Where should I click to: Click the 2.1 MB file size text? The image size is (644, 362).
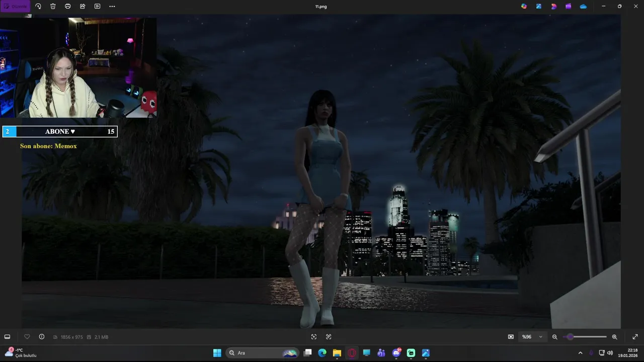(x=101, y=337)
